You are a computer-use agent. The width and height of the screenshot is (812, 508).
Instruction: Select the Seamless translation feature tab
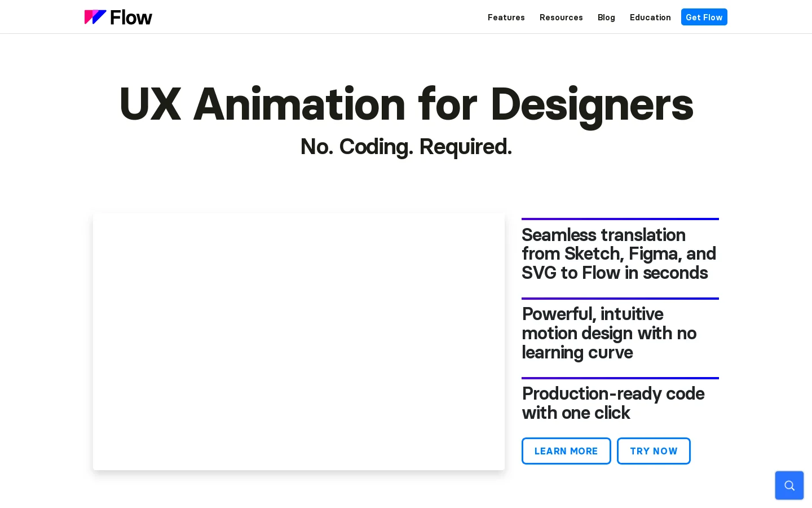[619, 254]
